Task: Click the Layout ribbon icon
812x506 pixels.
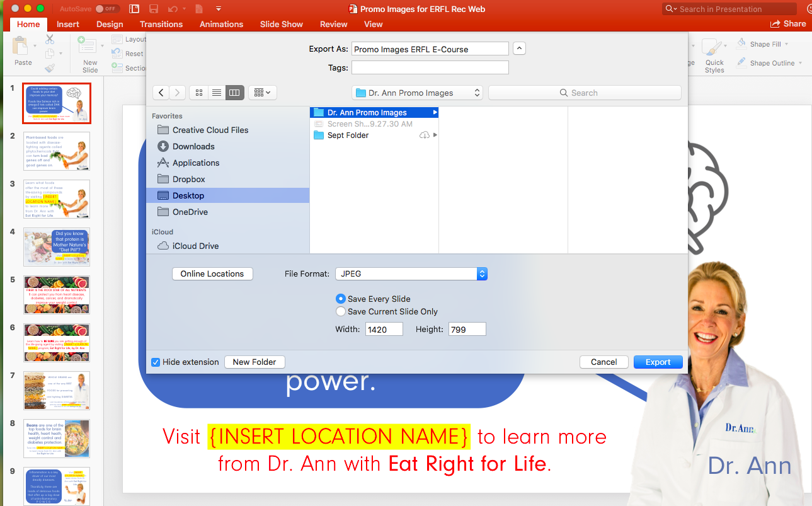Action: (117, 39)
